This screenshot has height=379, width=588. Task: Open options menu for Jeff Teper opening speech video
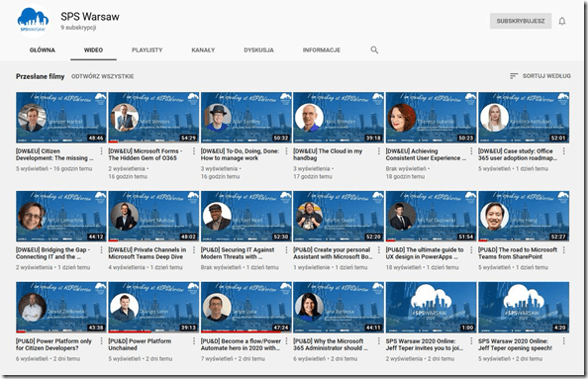564,341
